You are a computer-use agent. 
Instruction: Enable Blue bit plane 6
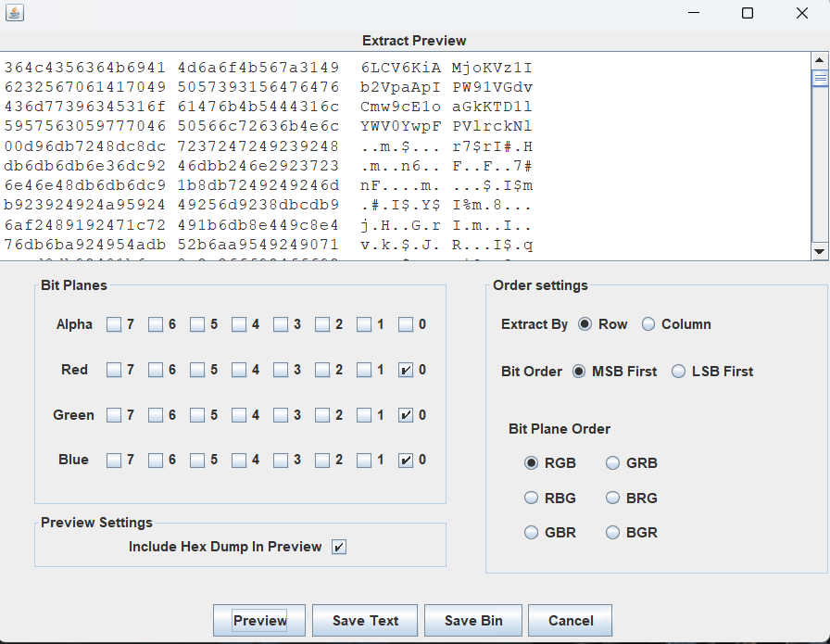(156, 461)
